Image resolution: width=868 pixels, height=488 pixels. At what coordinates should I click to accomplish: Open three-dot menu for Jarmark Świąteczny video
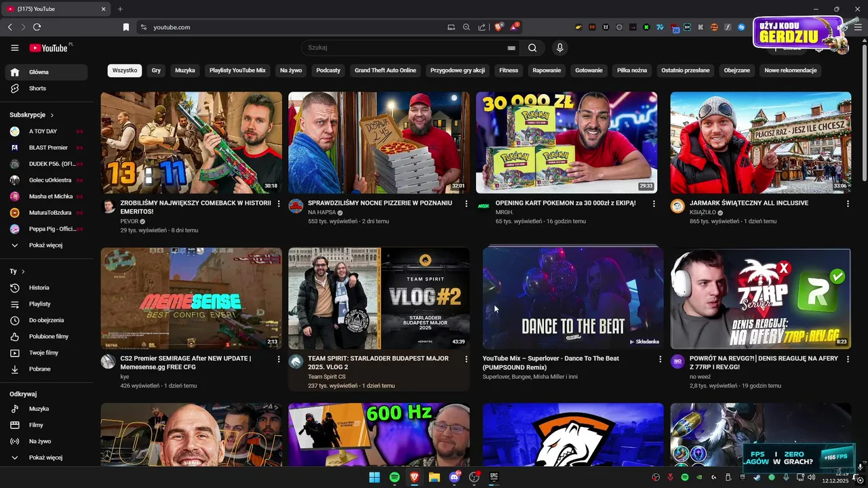(848, 203)
